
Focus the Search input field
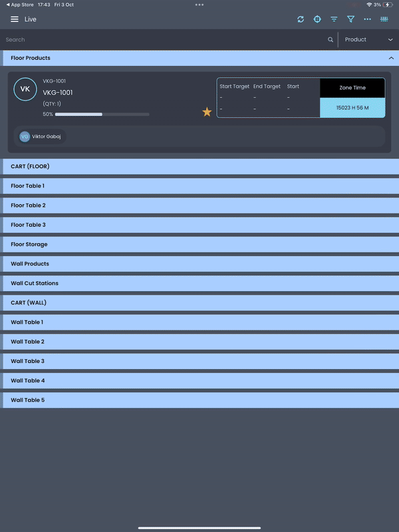point(160,40)
